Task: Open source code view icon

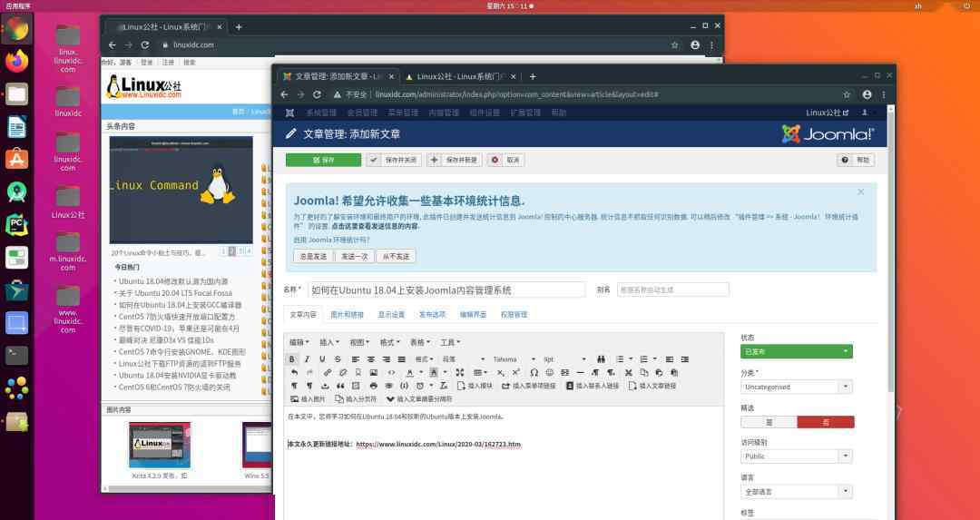Action: tap(391, 372)
